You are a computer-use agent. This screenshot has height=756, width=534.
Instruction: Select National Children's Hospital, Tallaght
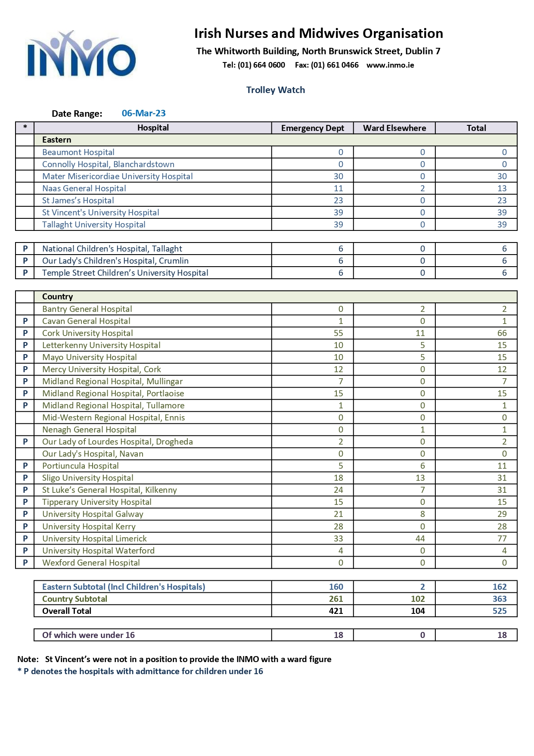tap(112, 249)
